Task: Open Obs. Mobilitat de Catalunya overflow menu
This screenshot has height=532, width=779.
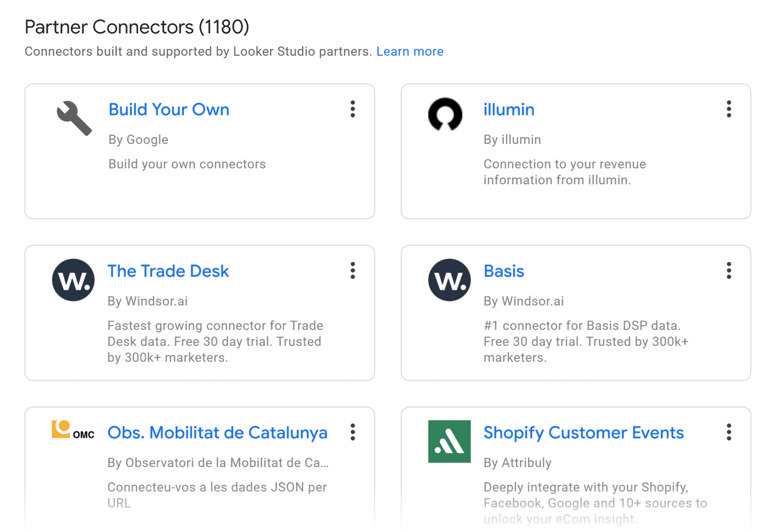Action: [353, 432]
